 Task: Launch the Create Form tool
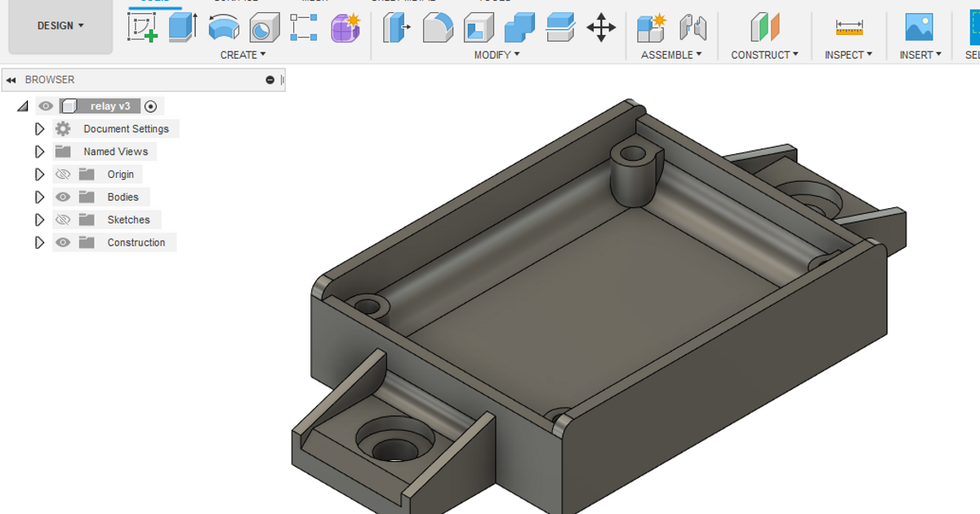coord(344,27)
